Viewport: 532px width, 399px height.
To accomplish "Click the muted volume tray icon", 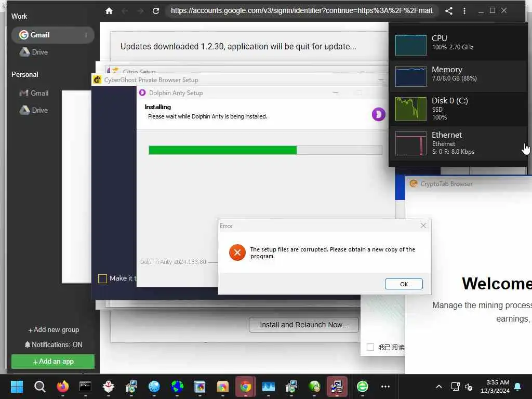I will coord(469,387).
